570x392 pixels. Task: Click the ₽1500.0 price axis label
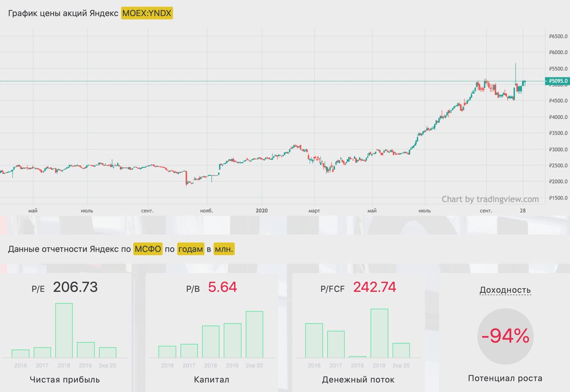(558, 198)
